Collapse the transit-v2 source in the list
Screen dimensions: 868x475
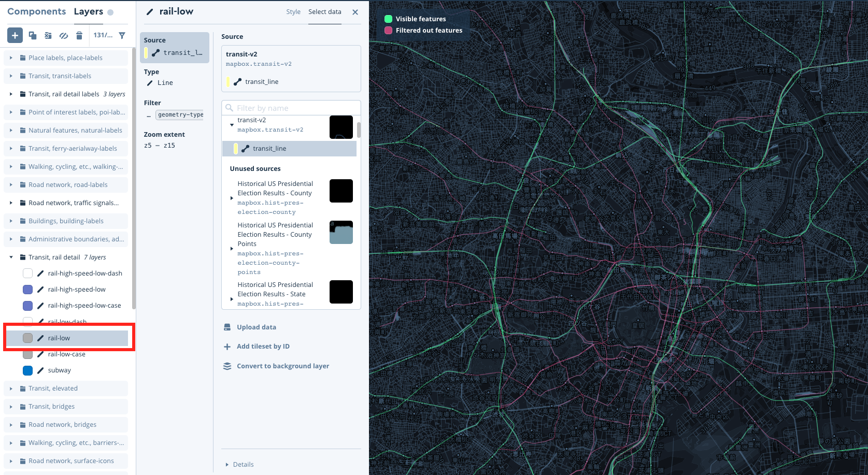(x=232, y=125)
